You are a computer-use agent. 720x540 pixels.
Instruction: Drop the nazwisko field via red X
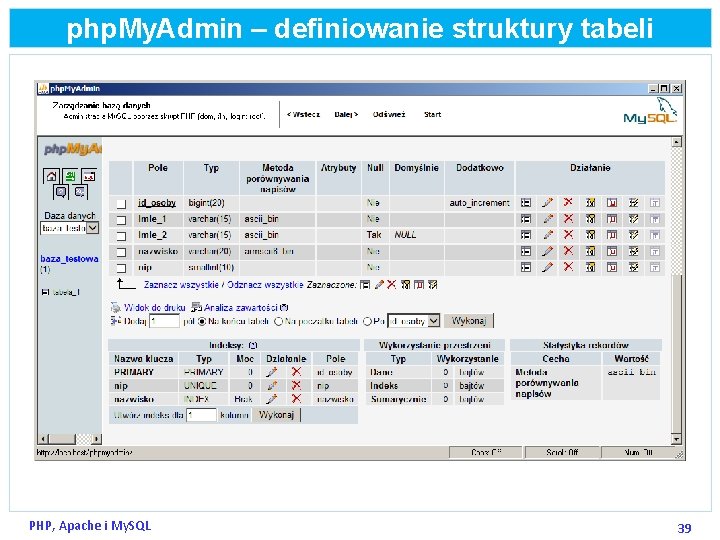coord(568,251)
